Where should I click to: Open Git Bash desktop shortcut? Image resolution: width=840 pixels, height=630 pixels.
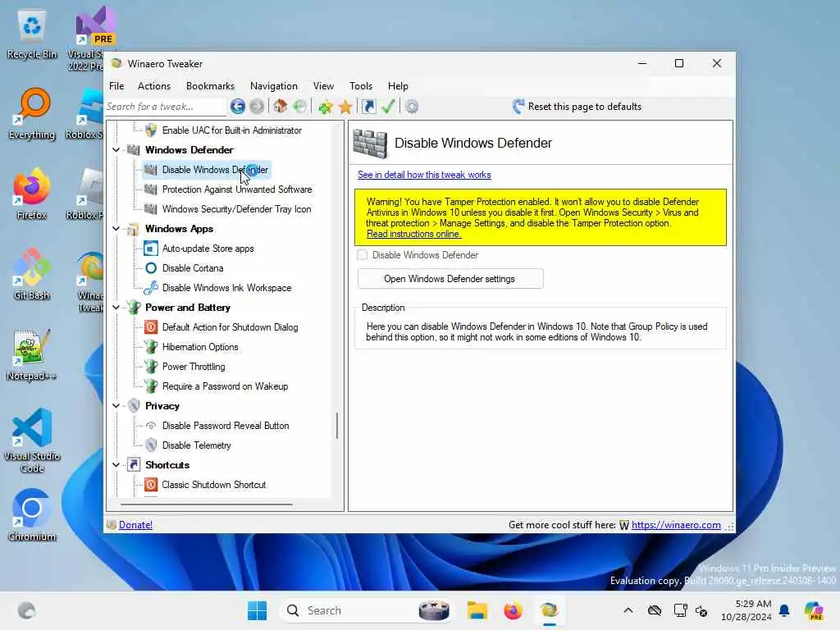[x=32, y=274]
